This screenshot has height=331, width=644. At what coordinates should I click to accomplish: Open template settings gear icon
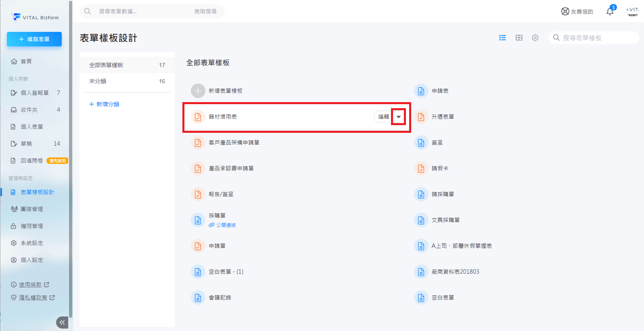535,38
